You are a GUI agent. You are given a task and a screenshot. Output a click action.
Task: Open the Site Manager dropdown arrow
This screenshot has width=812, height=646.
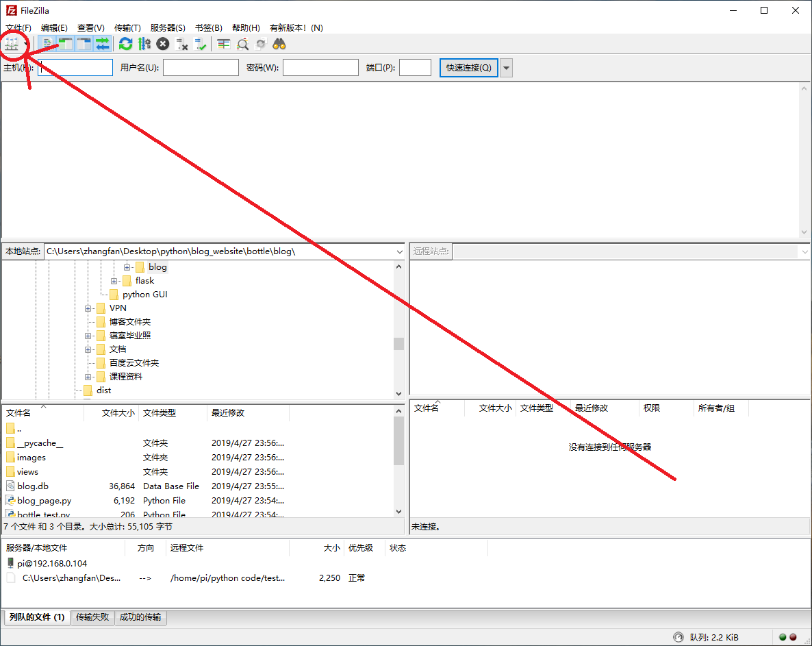pos(26,45)
